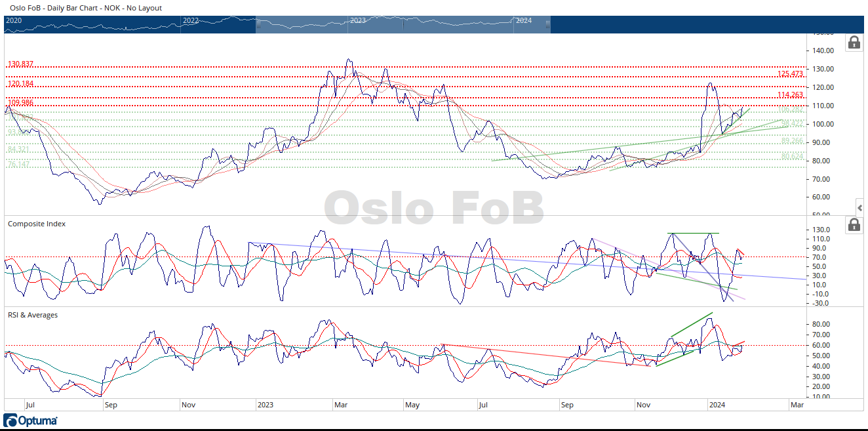Click the 80.624 support level label
868x431 pixels.
[x=793, y=156]
